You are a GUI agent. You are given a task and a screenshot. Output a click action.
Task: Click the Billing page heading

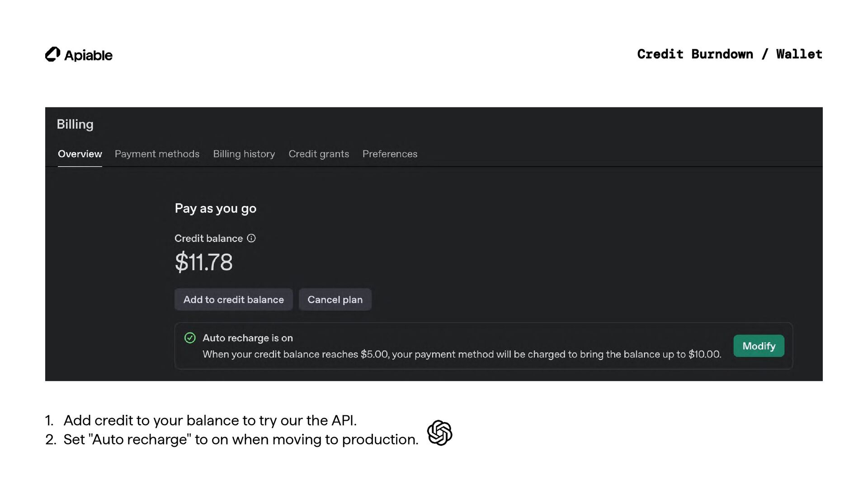[75, 124]
